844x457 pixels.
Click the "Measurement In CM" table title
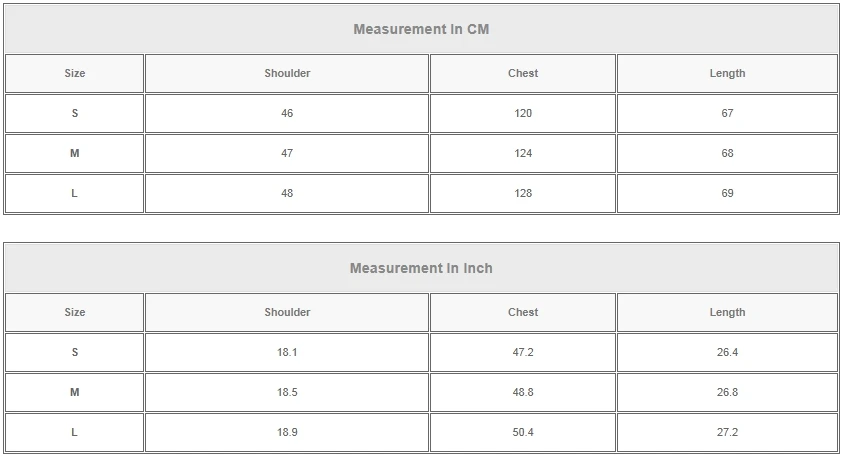pyautogui.click(x=421, y=29)
